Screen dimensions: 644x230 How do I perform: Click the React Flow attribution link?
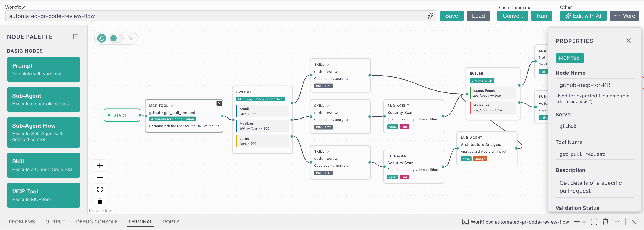pyautogui.click(x=100, y=211)
